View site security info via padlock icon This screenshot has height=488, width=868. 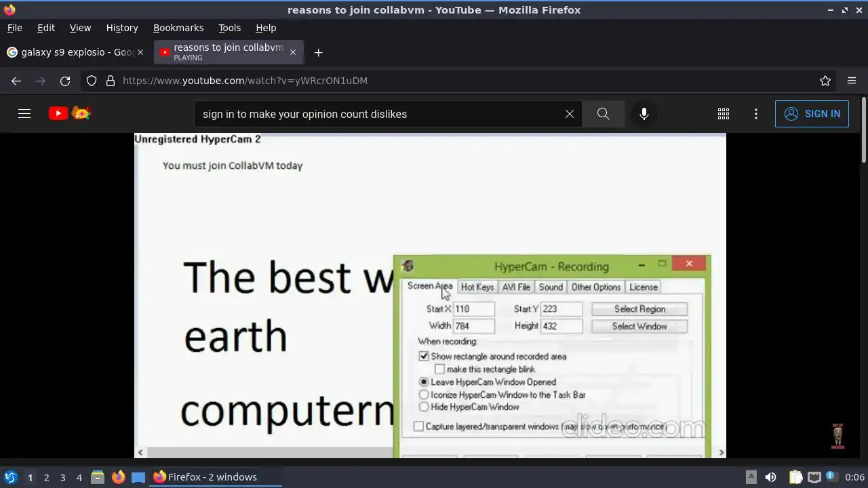point(111,81)
